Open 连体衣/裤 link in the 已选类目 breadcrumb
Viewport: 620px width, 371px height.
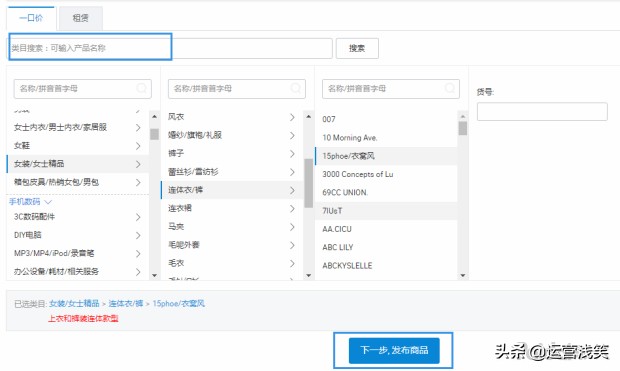tap(126, 303)
